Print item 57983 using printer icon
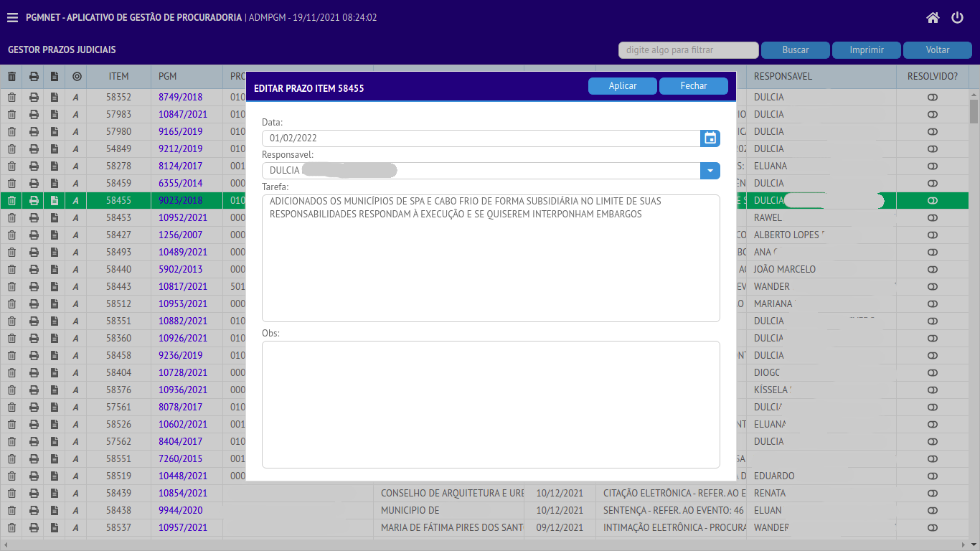This screenshot has height=551, width=980. pyautogui.click(x=34, y=114)
